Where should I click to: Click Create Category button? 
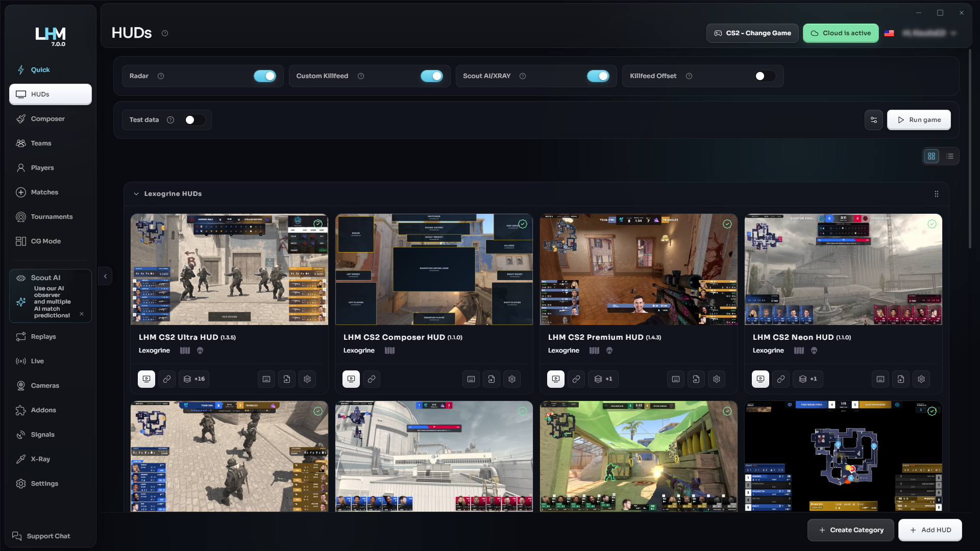851,530
